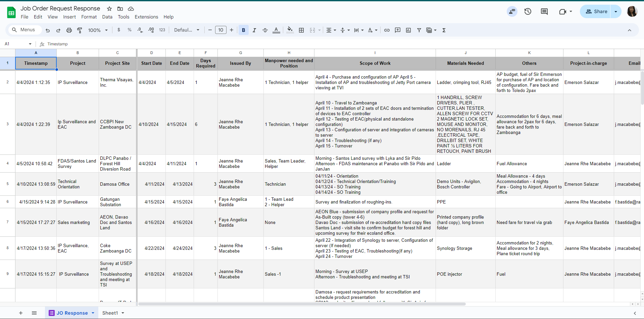
Task: Expand the font family dropdown
Action: [187, 30]
